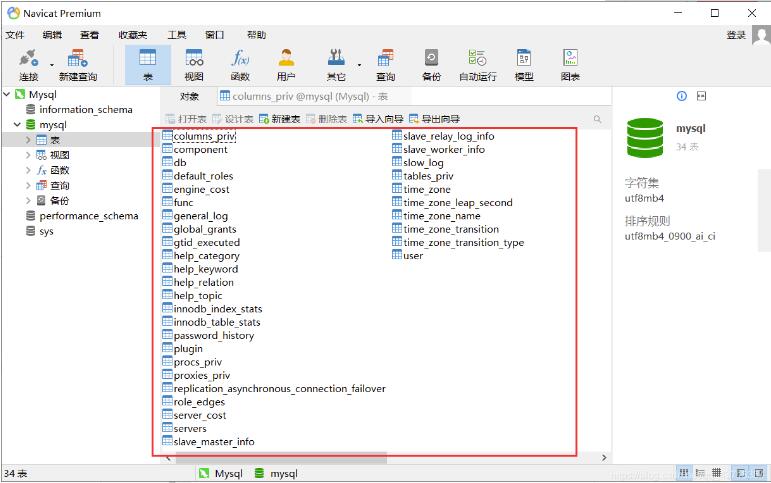Collapse the Mysql connection tree node
The height and width of the screenshot is (483, 771).
pos(7,95)
